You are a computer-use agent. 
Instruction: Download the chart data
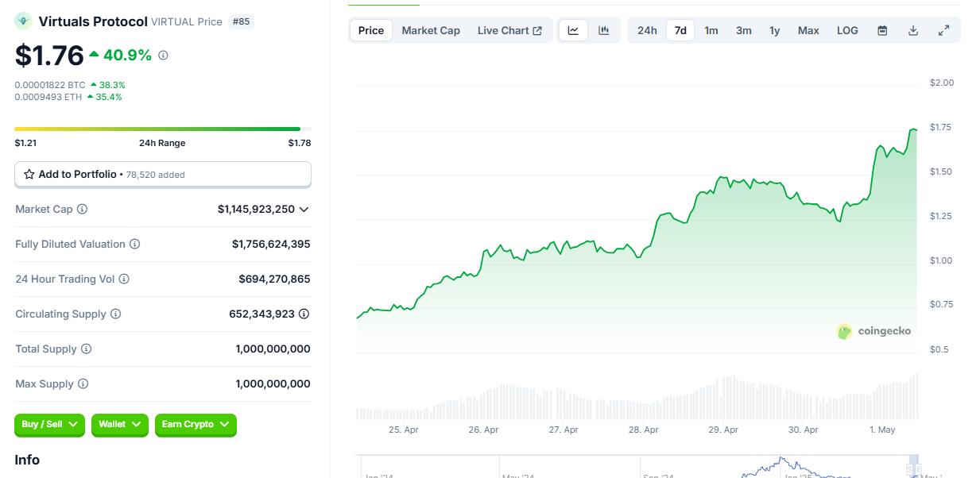coord(913,30)
